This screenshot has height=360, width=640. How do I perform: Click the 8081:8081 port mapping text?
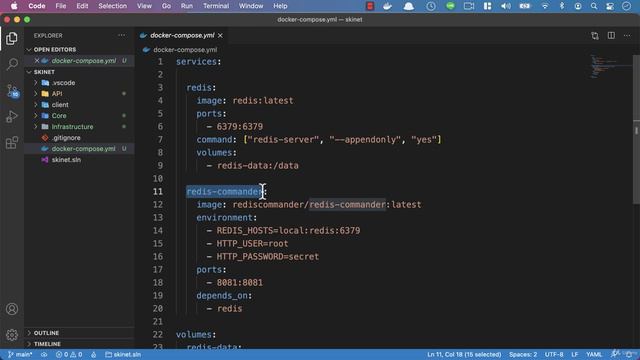[240, 282]
